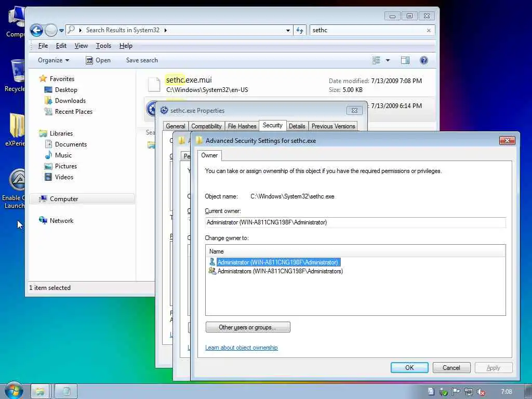Image resolution: width=532 pixels, height=399 pixels.
Task: Open the Edit menu in Explorer
Action: point(61,46)
